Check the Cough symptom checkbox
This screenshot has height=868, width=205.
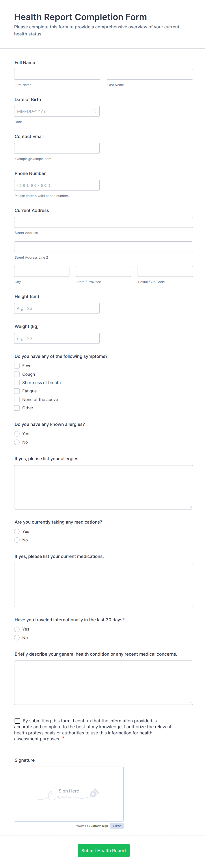pyautogui.click(x=17, y=374)
